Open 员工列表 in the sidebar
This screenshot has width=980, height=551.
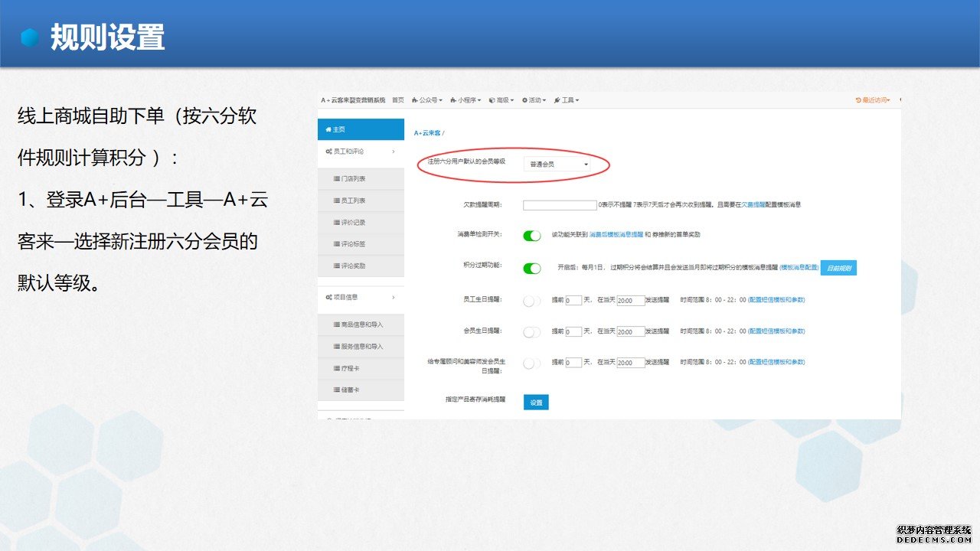pyautogui.click(x=361, y=201)
